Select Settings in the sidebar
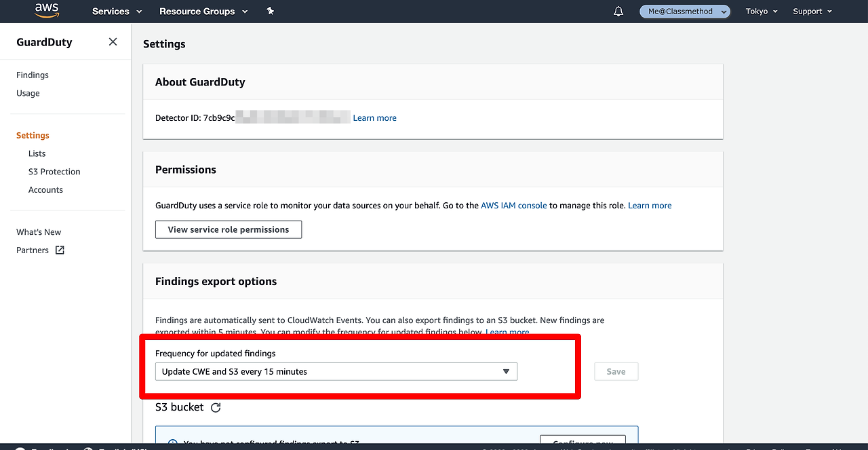The width and height of the screenshot is (868, 450). click(x=33, y=136)
